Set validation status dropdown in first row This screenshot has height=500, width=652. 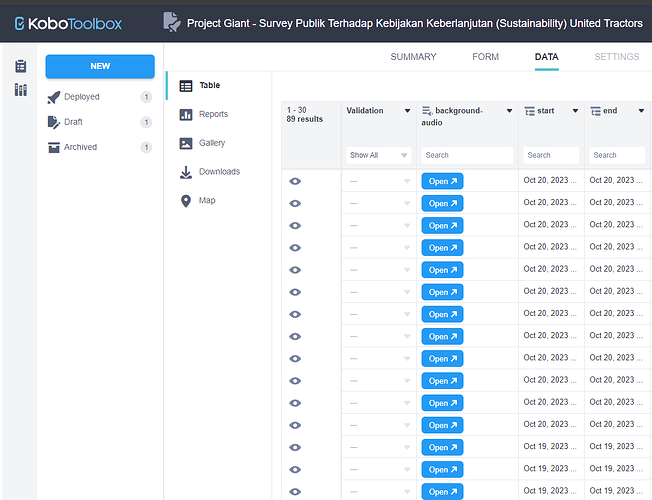(379, 181)
